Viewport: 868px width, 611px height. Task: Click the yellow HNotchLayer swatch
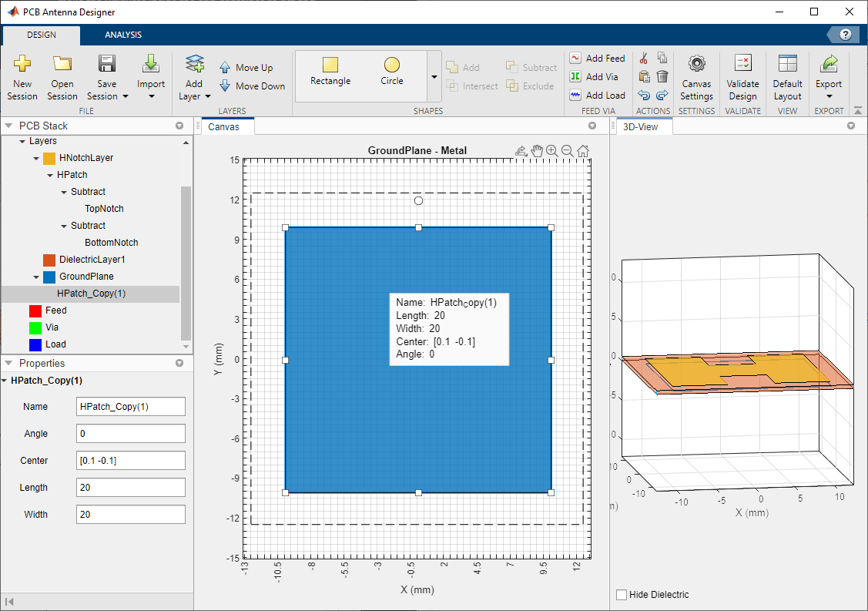(49, 159)
